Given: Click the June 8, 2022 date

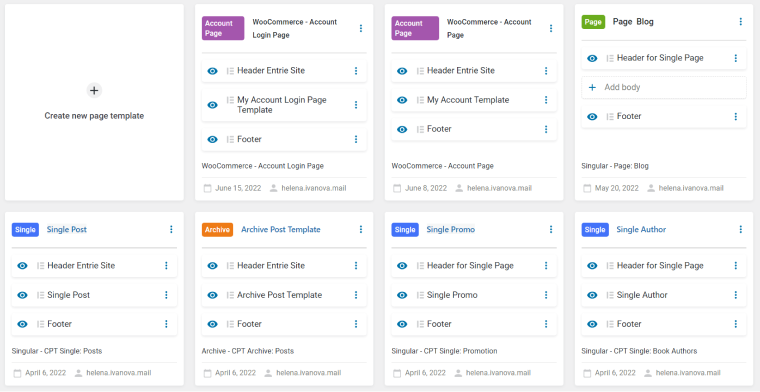Looking at the screenshot, I should coord(426,188).
